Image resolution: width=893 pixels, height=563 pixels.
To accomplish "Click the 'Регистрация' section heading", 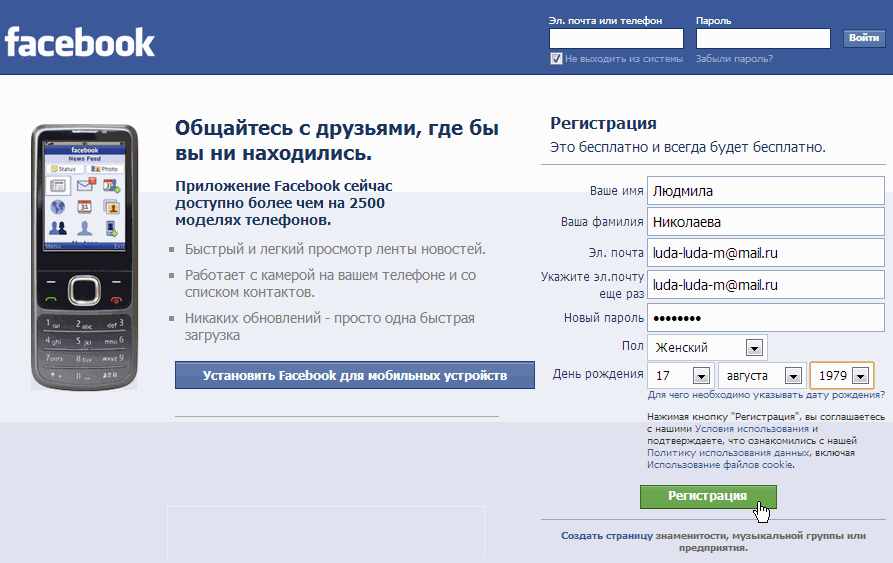I will (603, 123).
